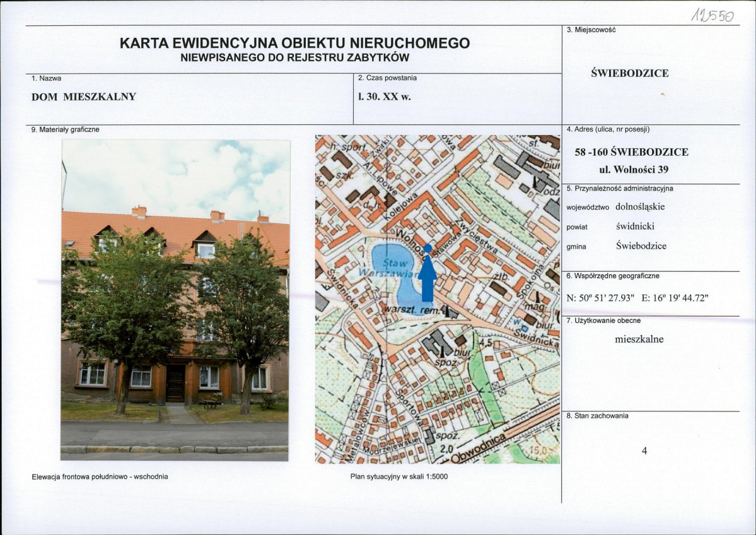Click the handwritten number '12550'
756x535 pixels.
(712, 16)
